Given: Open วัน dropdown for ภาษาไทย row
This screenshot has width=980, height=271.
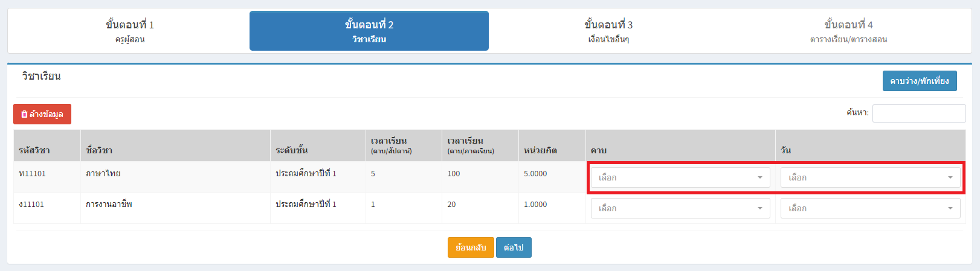Looking at the screenshot, I should 870,177.
